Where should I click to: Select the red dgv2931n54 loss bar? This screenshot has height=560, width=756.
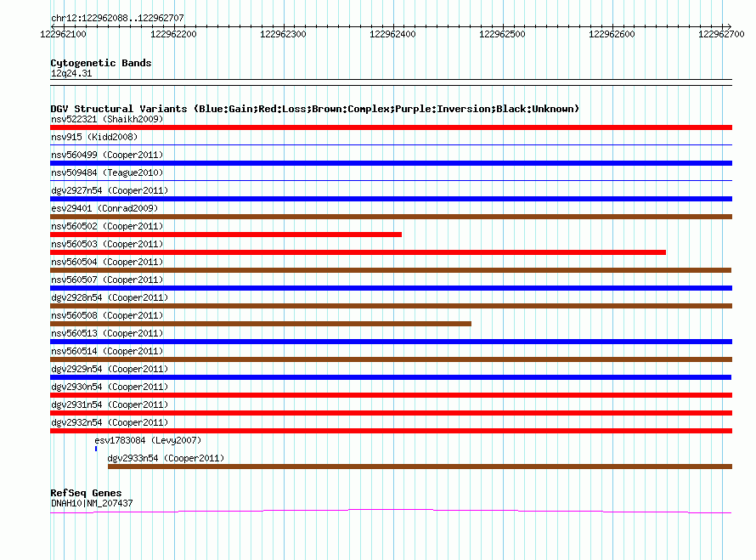click(x=391, y=413)
